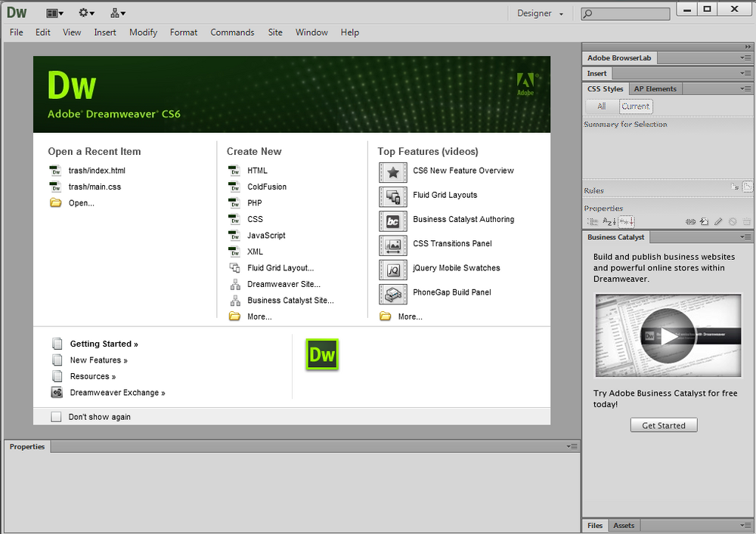Click the Open... folder icon under recent items
Viewport: 756px width, 534px height.
(55, 202)
